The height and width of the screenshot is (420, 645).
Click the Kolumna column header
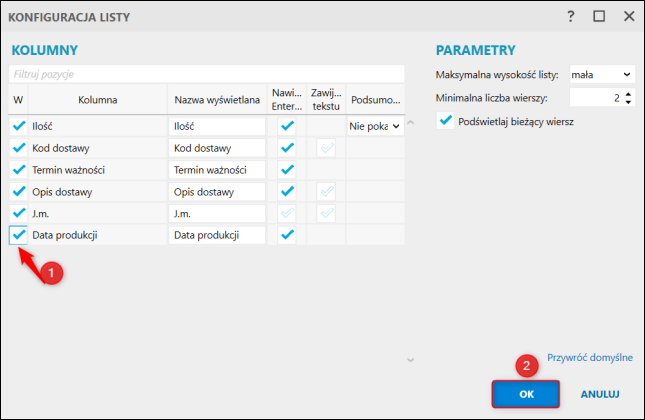pos(98,99)
